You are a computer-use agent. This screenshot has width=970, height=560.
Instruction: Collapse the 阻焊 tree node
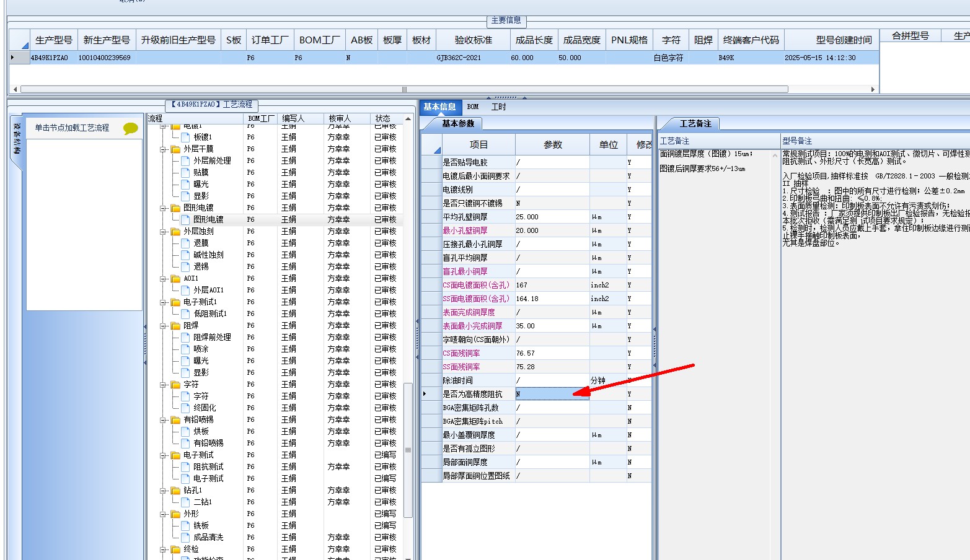[x=164, y=326]
